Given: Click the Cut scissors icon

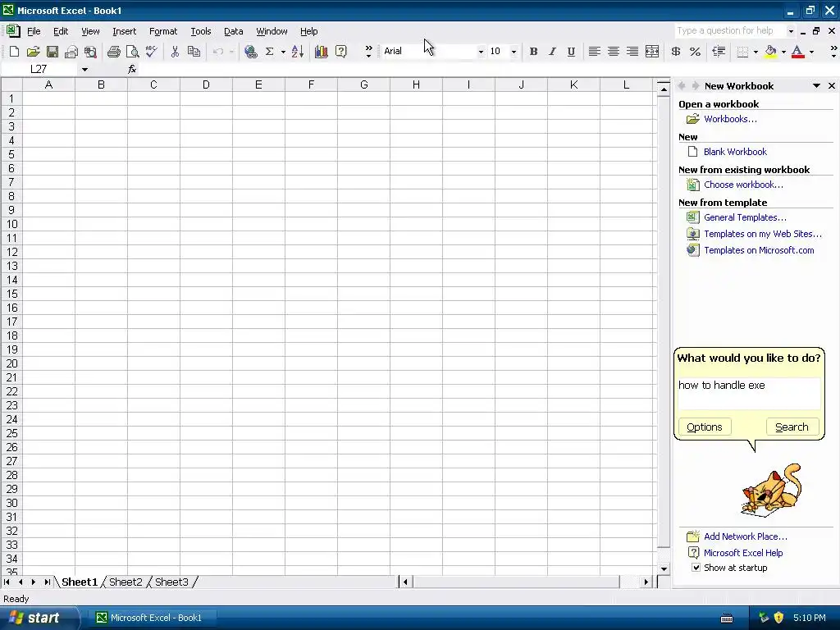Looking at the screenshot, I should (175, 52).
